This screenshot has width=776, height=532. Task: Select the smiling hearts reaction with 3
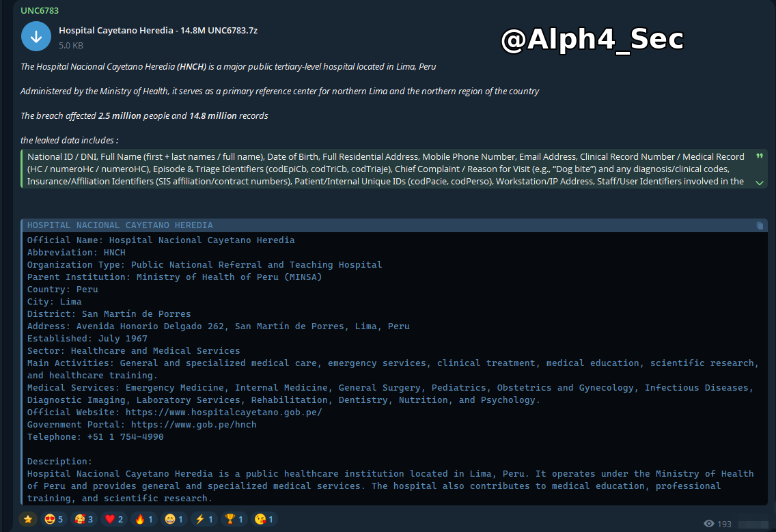(x=83, y=518)
